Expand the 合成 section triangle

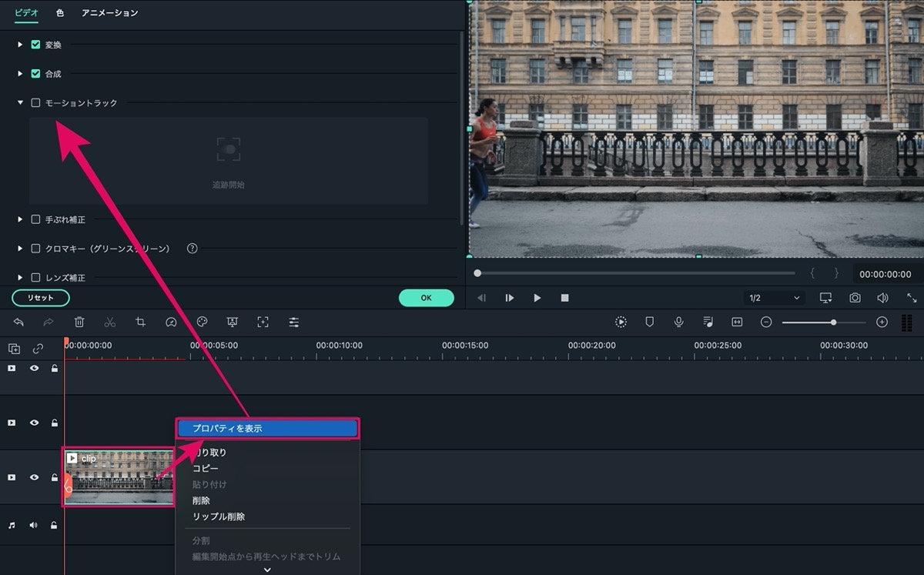(x=20, y=74)
